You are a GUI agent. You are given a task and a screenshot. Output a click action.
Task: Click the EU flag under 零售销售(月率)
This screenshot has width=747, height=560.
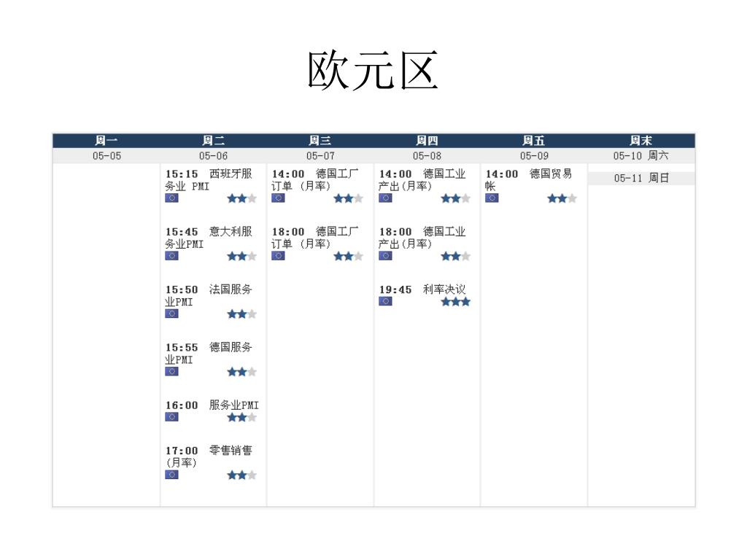tap(171, 474)
